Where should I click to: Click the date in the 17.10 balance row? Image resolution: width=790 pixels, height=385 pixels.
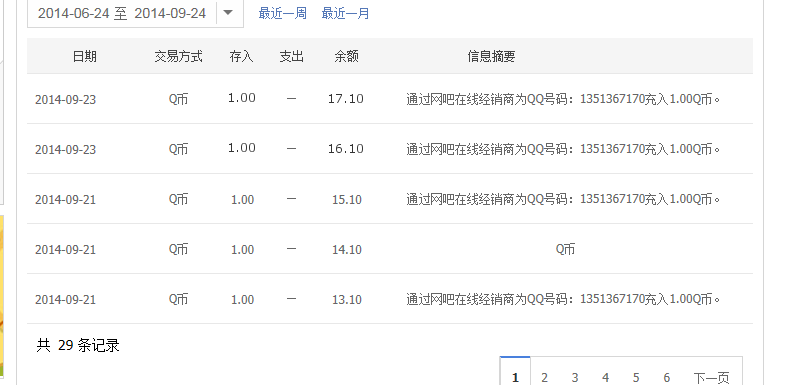click(65, 99)
